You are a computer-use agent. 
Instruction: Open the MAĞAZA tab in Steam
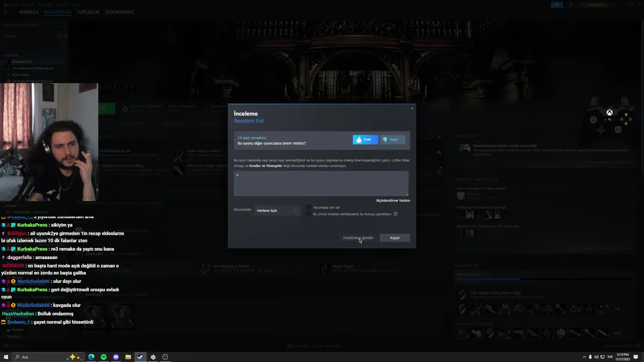pyautogui.click(x=29, y=12)
